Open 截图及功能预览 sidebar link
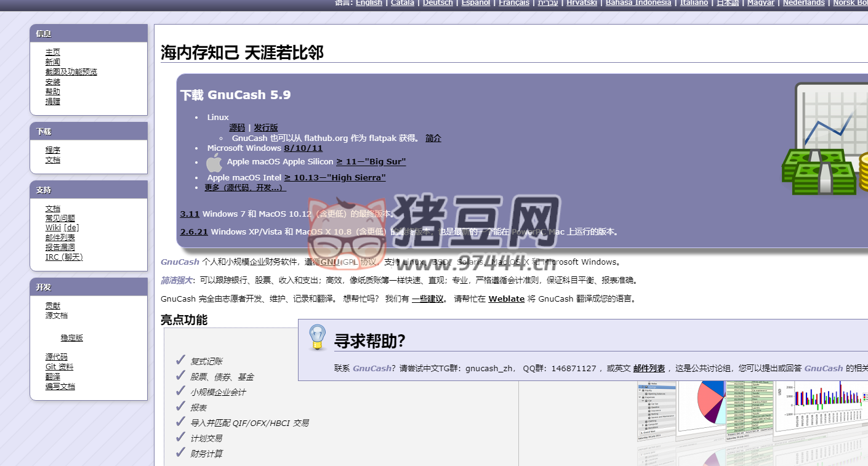The width and height of the screenshot is (868, 466). 71,72
